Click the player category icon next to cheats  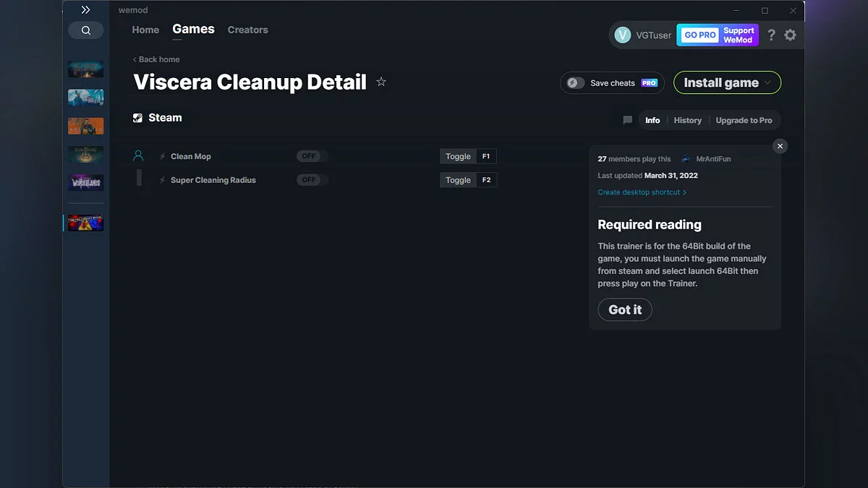[x=139, y=156]
